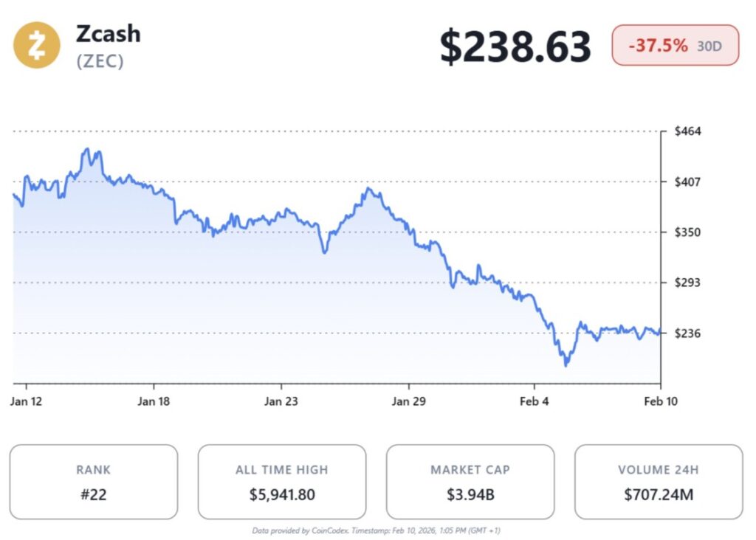Click the Zcash coin logo icon
This screenshot has height=540, width=756.
click(x=37, y=45)
